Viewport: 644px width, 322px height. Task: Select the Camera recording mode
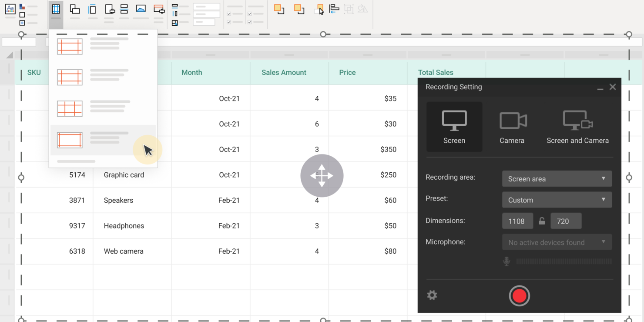512,127
